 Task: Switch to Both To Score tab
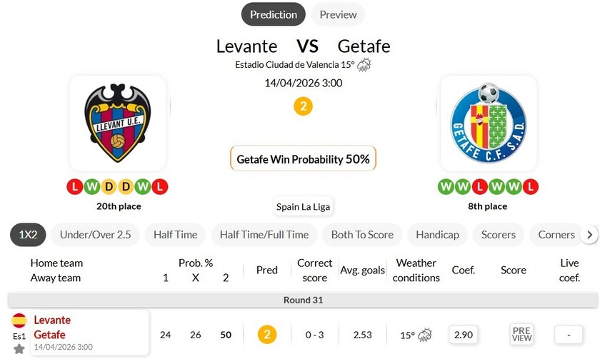pos(362,234)
